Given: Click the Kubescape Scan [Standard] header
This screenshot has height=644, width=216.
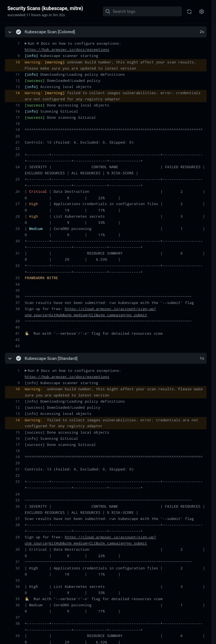Looking at the screenshot, I should 51,358.
